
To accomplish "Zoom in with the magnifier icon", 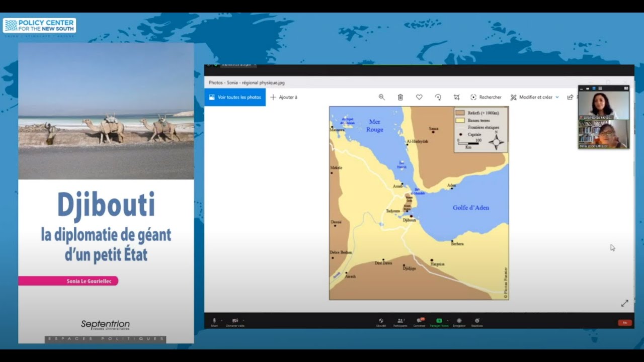I will pyautogui.click(x=381, y=97).
